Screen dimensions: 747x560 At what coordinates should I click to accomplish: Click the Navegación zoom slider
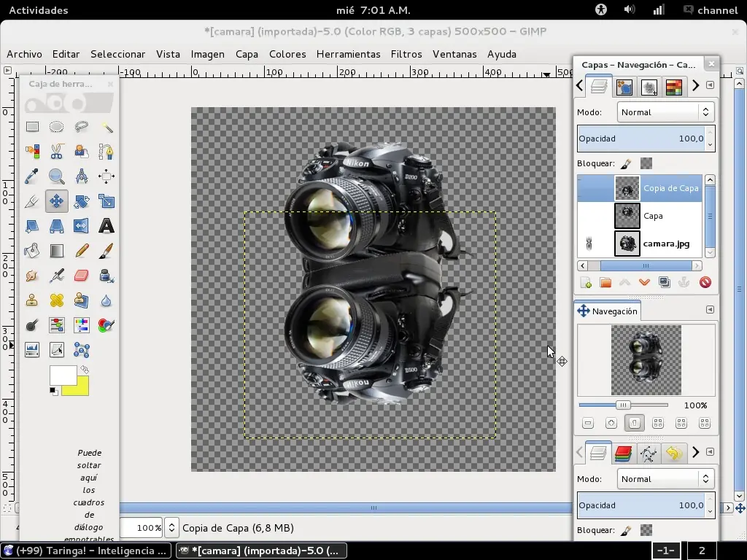(x=623, y=405)
